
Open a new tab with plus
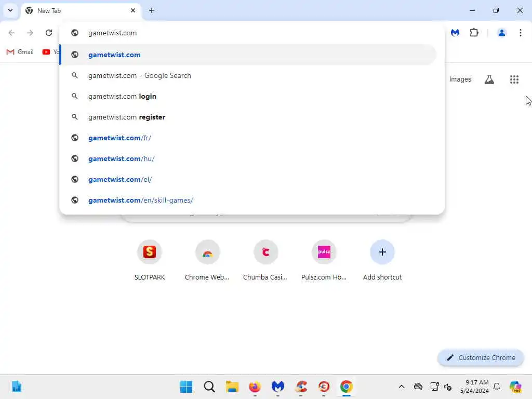151,10
